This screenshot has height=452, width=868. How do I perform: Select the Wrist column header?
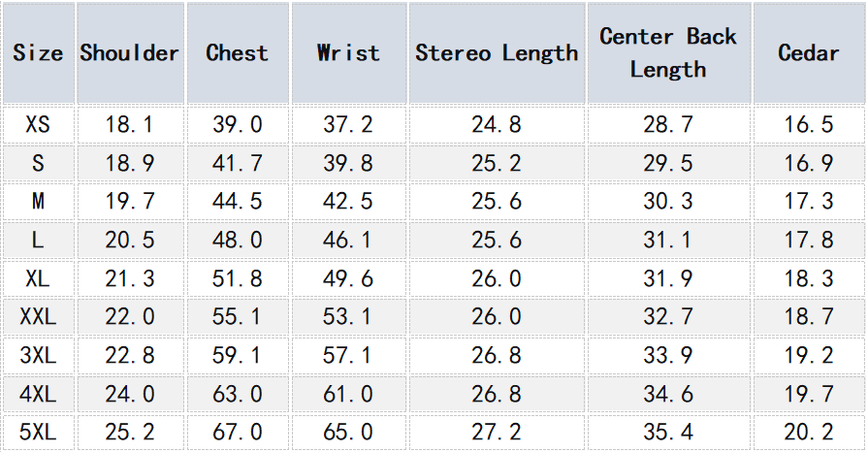[x=348, y=53]
